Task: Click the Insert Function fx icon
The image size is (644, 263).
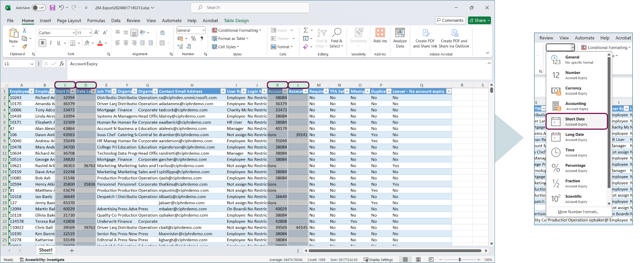Action: click(62, 64)
